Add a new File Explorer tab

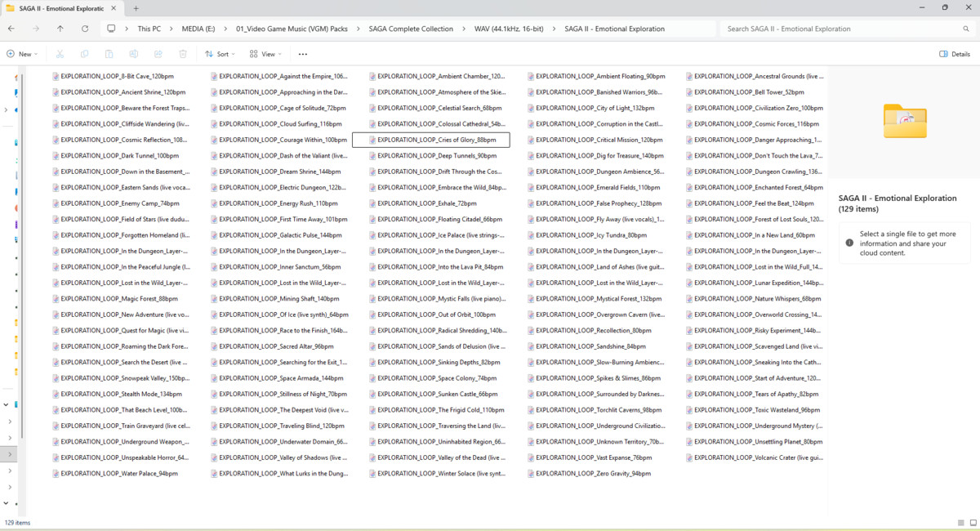point(136,7)
